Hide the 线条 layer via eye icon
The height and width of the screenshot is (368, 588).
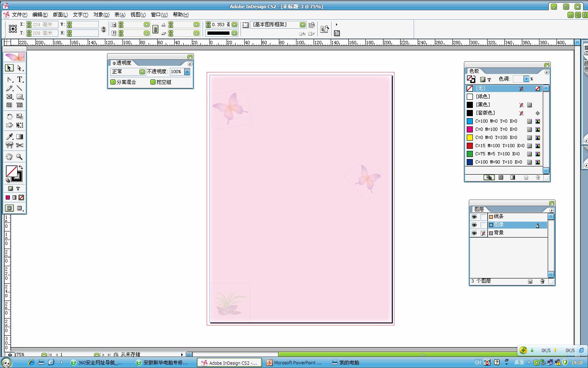click(474, 217)
